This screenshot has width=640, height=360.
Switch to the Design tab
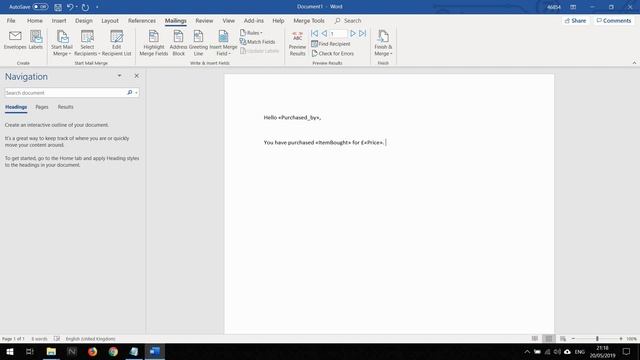pos(84,20)
